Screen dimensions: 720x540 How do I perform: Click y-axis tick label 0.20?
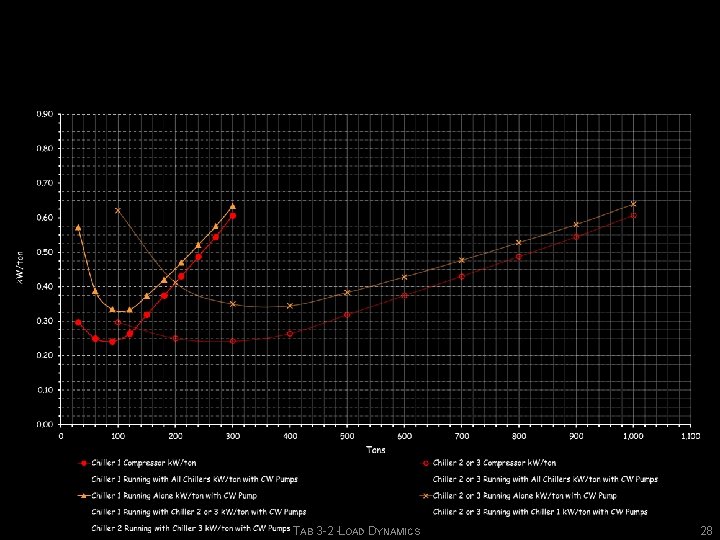coord(45,355)
